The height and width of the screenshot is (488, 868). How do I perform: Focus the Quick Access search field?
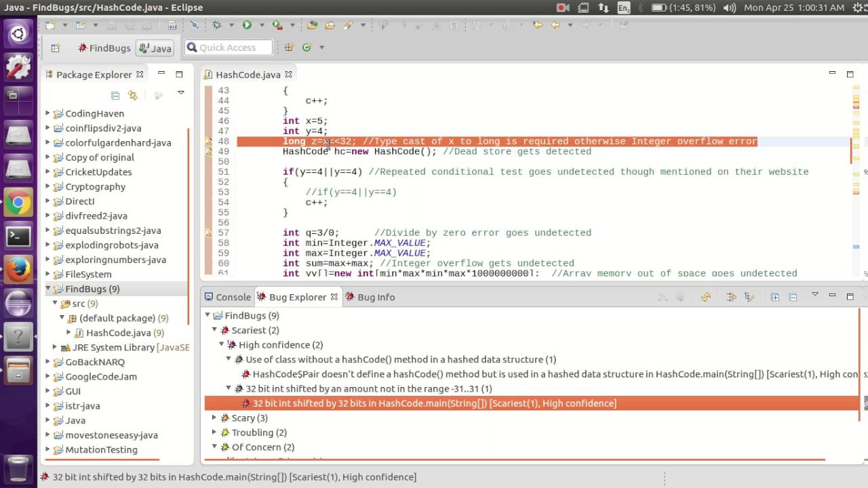(228, 47)
